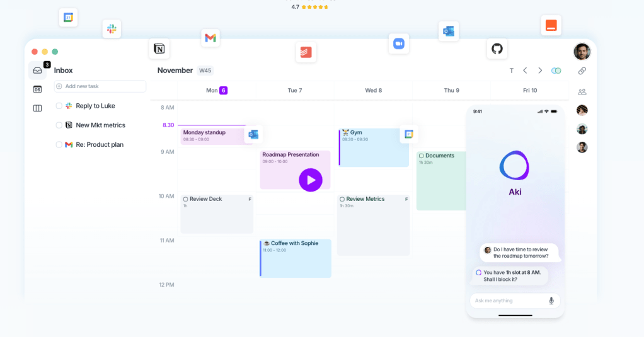Select the Mon 6 day header
The width and height of the screenshot is (644, 337).
coord(216,90)
